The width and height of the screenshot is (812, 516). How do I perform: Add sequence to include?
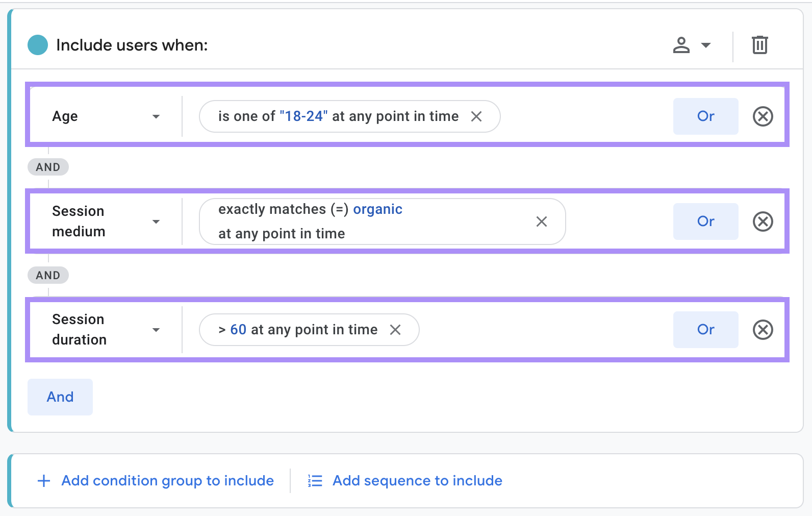coord(417,480)
